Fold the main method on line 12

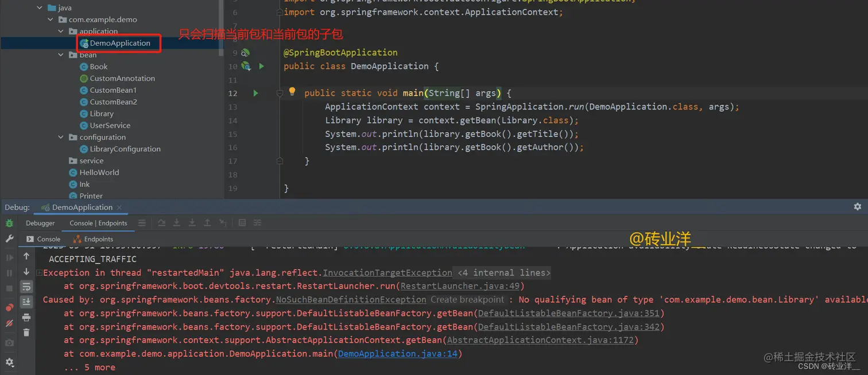point(280,93)
